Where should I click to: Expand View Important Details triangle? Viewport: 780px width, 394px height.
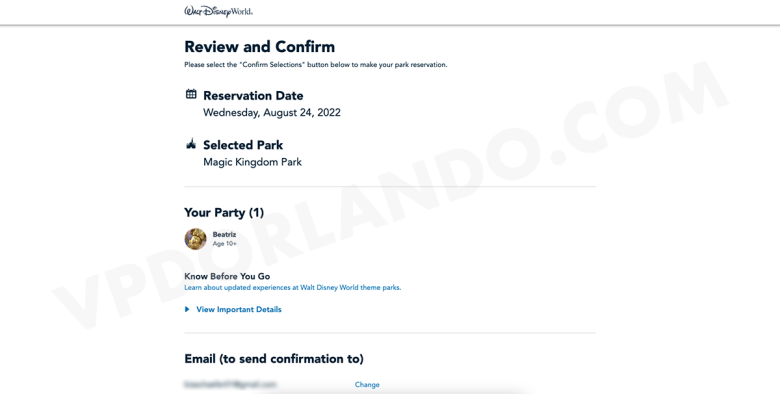click(187, 309)
